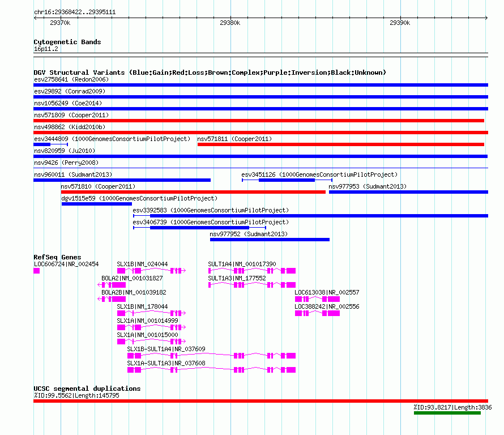Select the nsv960011 (Sudmant2013) blue bar
This screenshot has width=504, height=435.
(122, 180)
